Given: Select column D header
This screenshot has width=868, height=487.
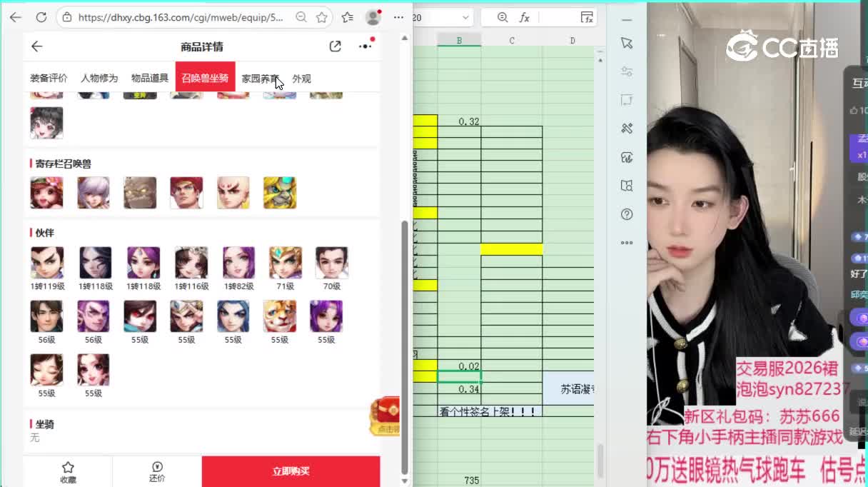Looking at the screenshot, I should click(x=572, y=41).
